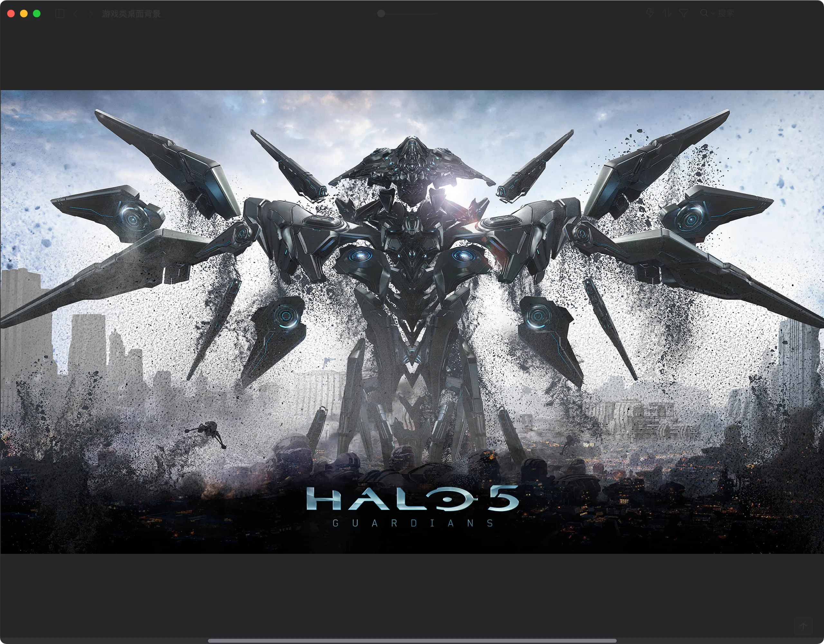Go back with the left chevron

75,14
